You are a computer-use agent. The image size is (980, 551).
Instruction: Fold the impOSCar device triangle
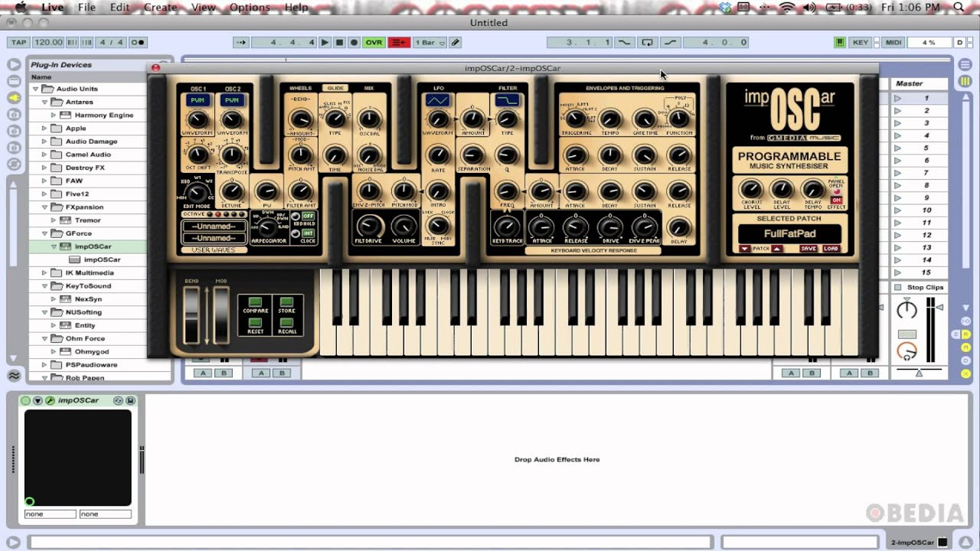[x=37, y=400]
